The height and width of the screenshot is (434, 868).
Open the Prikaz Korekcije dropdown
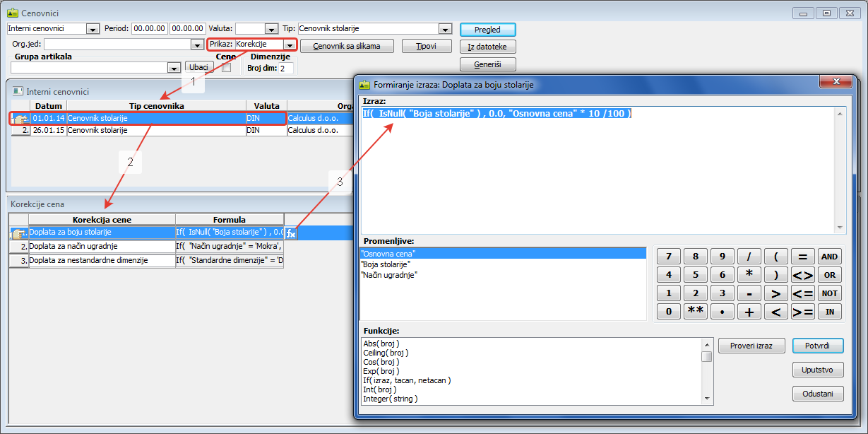(x=289, y=45)
